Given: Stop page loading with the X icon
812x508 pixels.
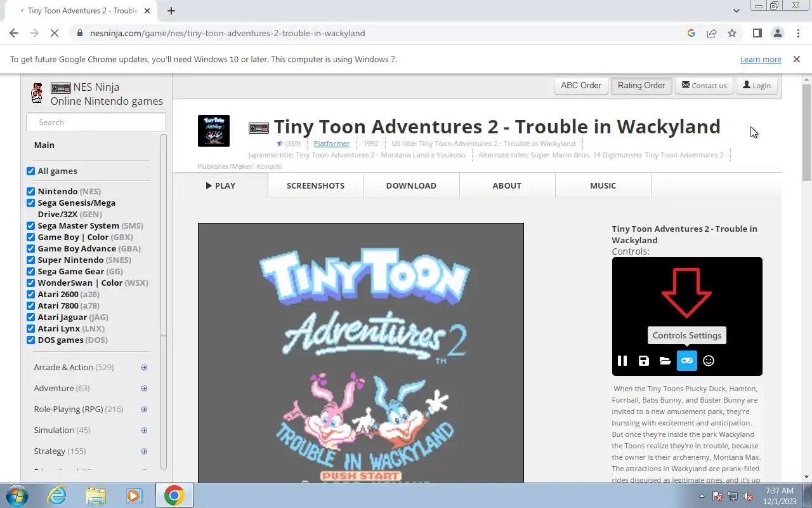Looking at the screenshot, I should point(55,33).
